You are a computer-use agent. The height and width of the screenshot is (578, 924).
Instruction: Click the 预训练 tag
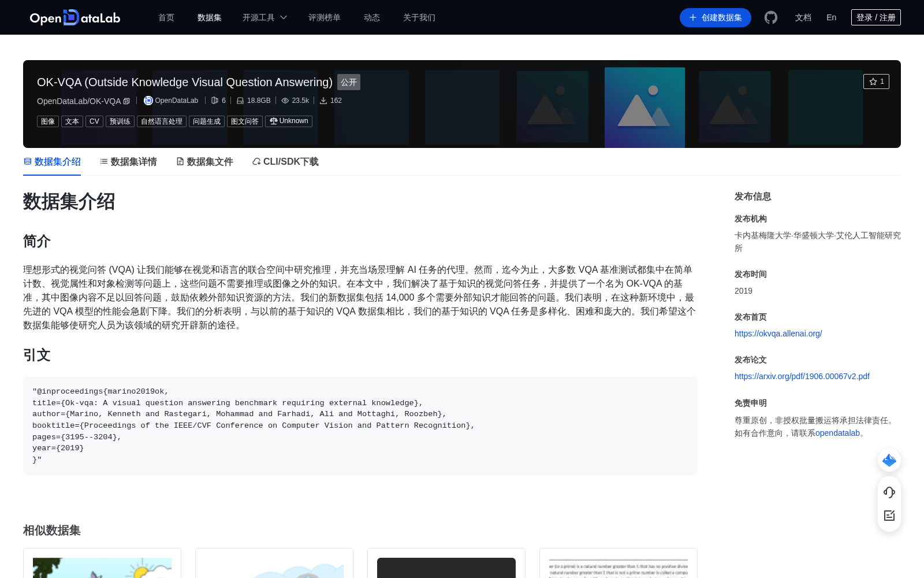point(120,121)
